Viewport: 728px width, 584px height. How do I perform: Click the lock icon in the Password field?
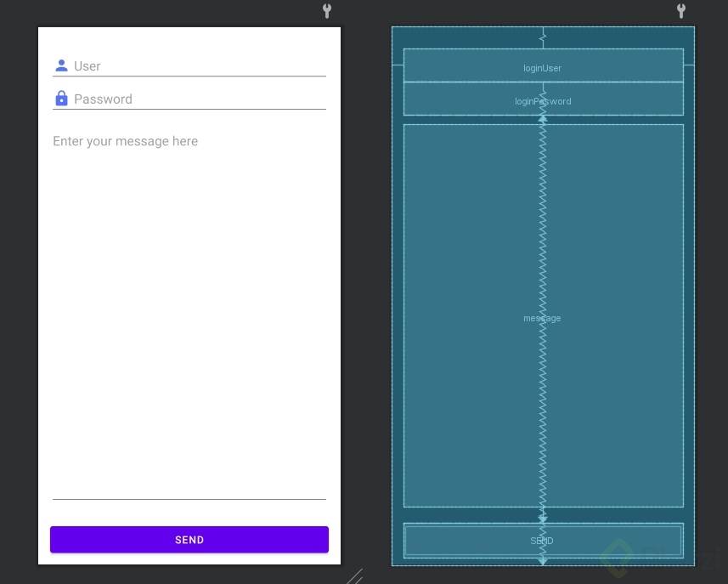pyautogui.click(x=61, y=99)
